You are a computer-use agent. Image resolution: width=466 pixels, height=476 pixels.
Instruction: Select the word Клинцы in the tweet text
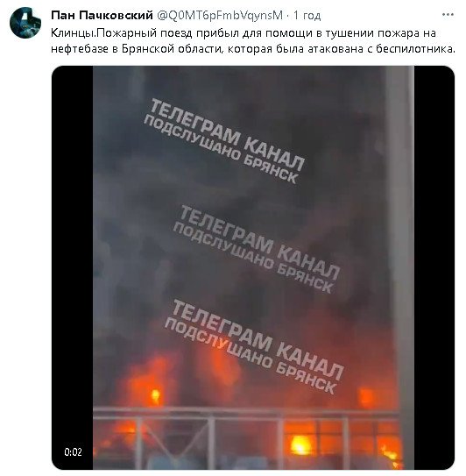pyautogui.click(x=71, y=32)
